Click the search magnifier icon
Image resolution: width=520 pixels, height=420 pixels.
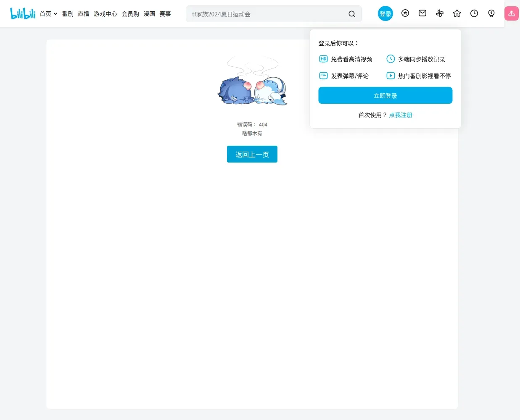[x=352, y=14]
